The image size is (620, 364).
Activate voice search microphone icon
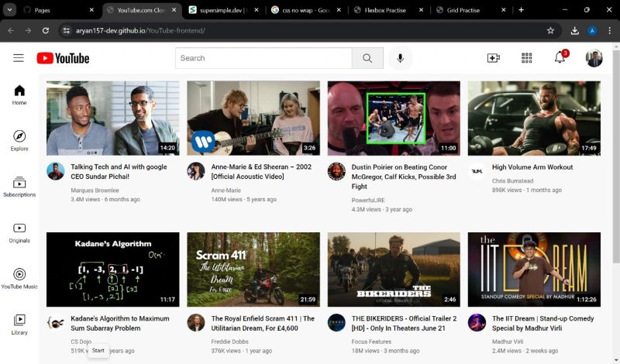(401, 58)
